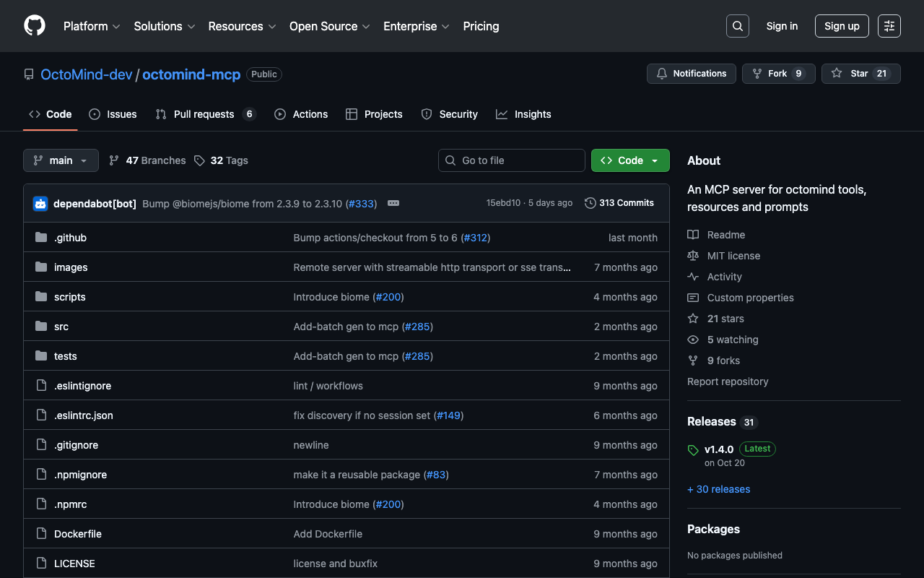Toggle notifications with the bell button
This screenshot has width=924, height=578.
click(692, 74)
